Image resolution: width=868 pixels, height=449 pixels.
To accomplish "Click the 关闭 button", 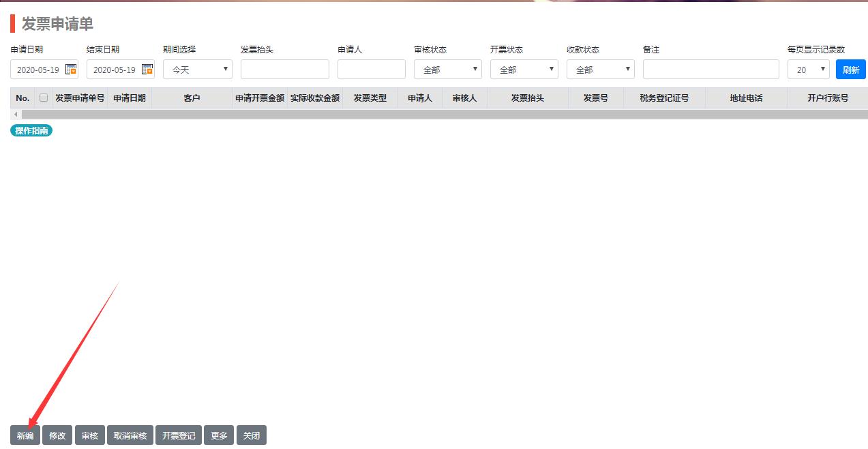I will (251, 435).
